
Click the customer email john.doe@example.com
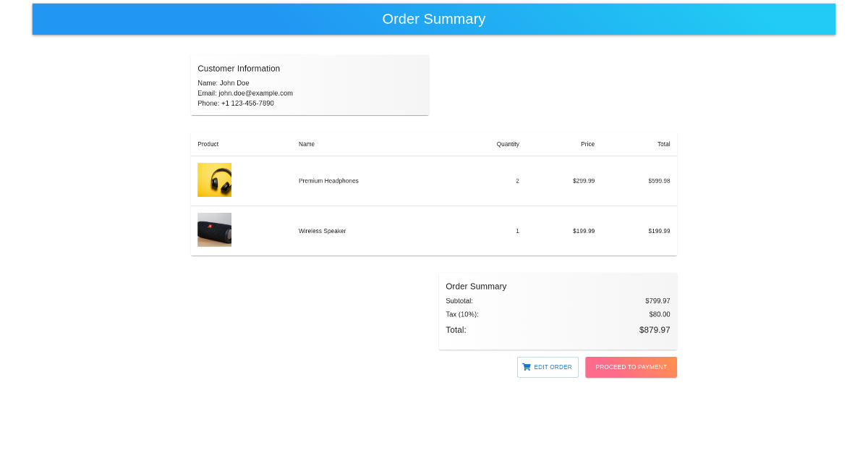(255, 93)
